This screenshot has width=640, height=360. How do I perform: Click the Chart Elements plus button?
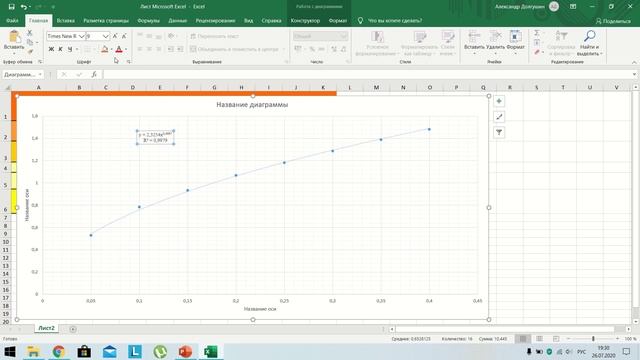click(499, 101)
